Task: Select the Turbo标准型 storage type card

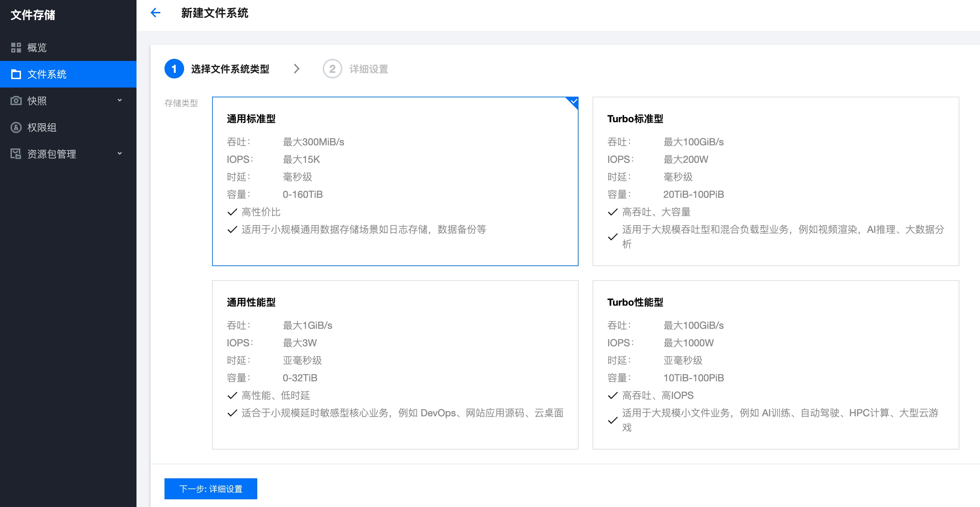Action: [776, 182]
